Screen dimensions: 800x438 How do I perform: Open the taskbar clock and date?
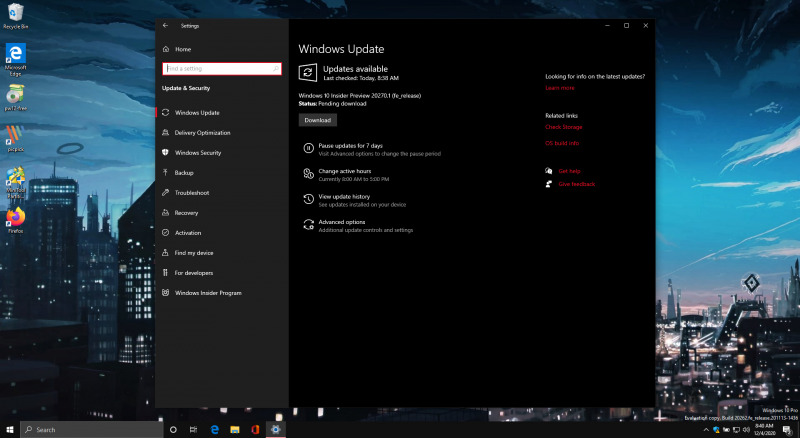tap(765, 430)
